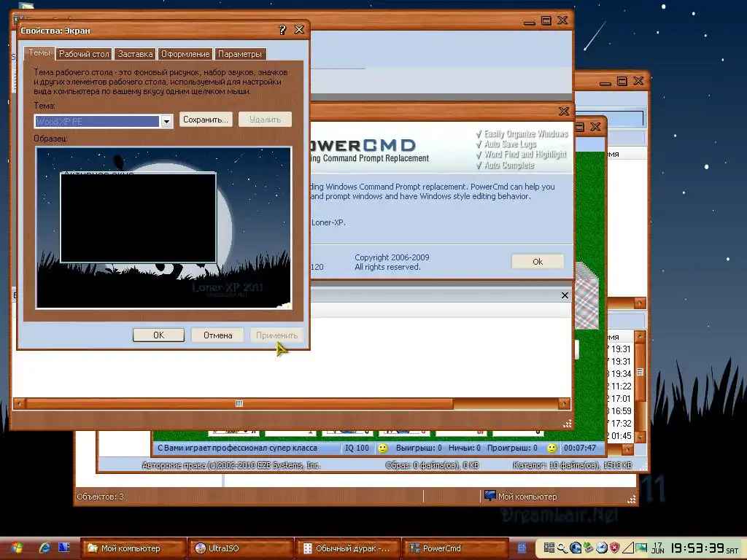Switch to PowerCmd taskbar button
747x560 pixels.
click(x=455, y=548)
